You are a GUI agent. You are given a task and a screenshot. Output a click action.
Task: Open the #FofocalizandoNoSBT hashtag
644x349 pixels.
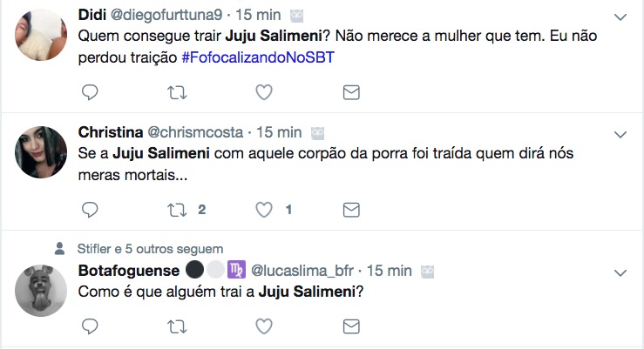[x=259, y=57]
